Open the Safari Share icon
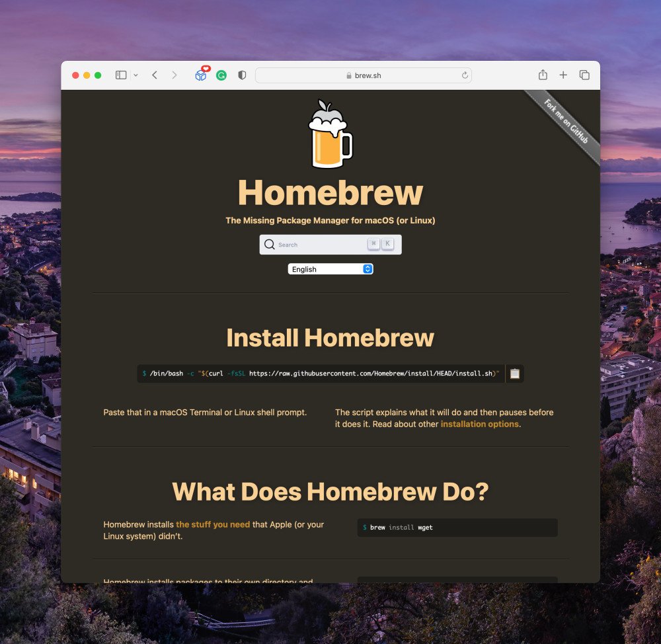This screenshot has height=644, width=661. pyautogui.click(x=543, y=75)
